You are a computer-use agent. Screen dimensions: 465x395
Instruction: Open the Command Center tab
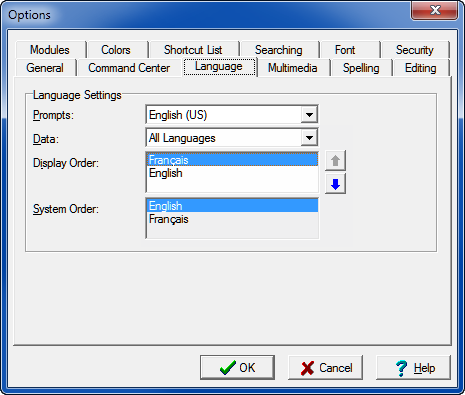129,68
